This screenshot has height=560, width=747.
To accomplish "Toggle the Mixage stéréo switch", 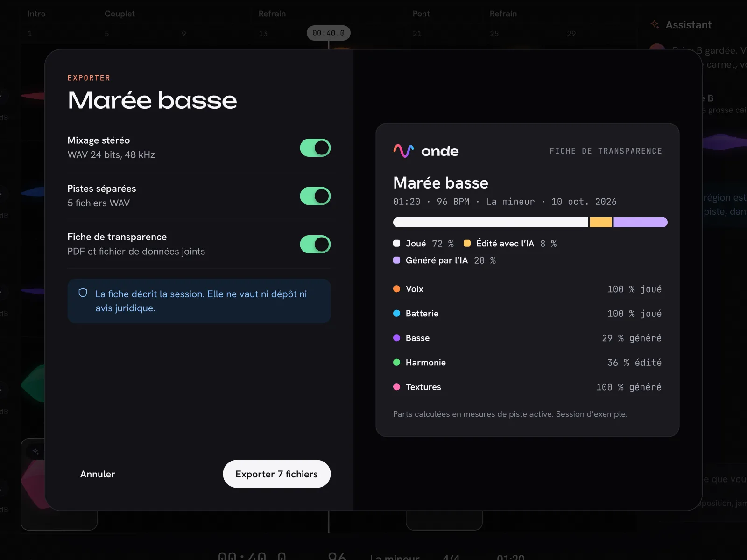I will pyautogui.click(x=315, y=148).
